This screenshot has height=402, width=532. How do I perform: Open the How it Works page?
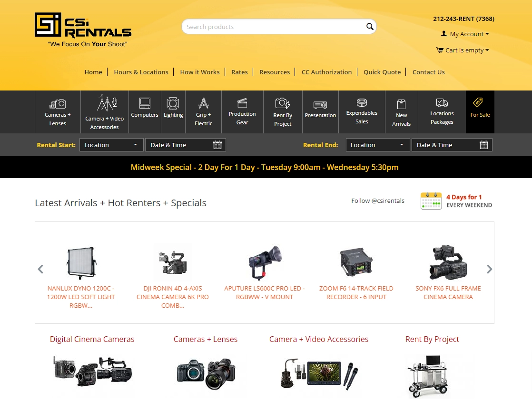(x=200, y=72)
